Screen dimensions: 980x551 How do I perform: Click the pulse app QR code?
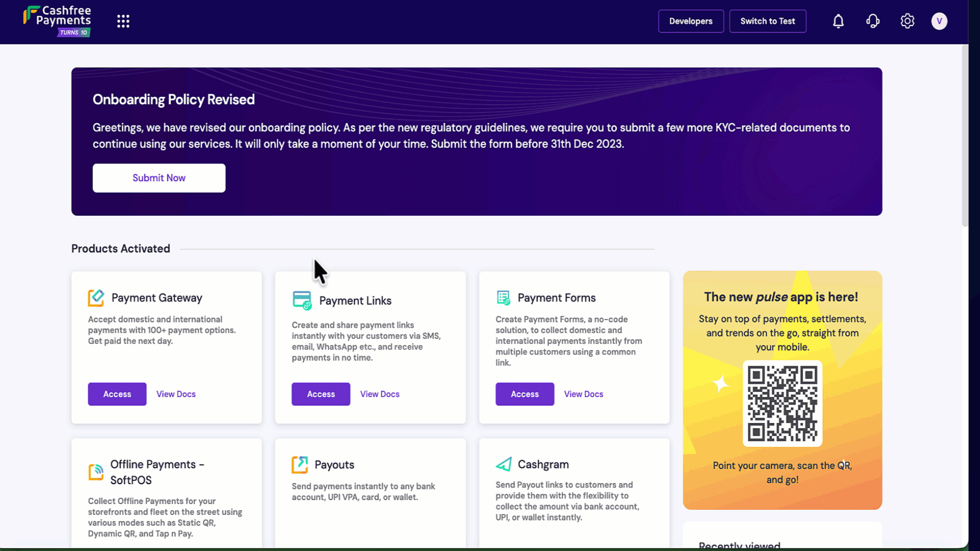tap(782, 403)
